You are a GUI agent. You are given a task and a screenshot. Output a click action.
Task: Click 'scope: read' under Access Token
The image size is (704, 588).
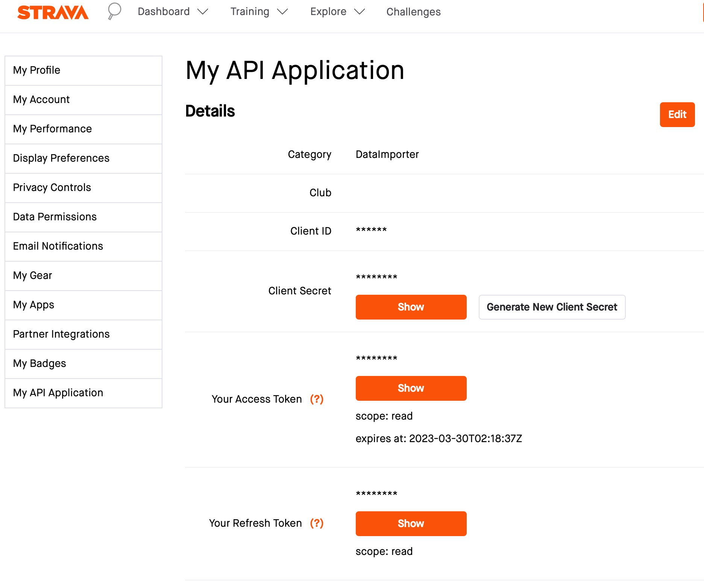pyautogui.click(x=384, y=416)
